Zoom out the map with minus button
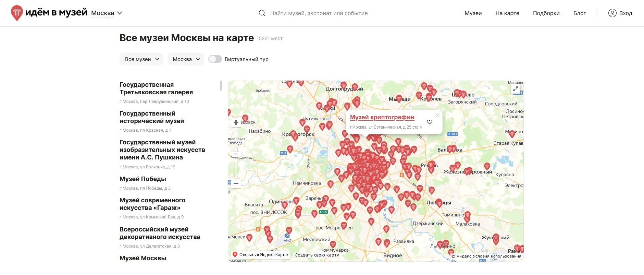 pos(236,183)
